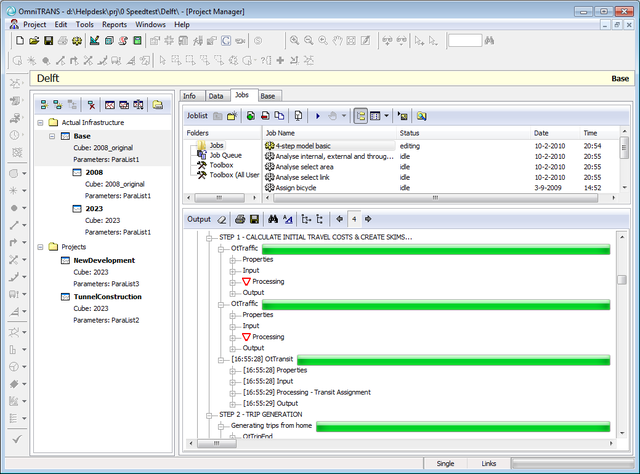Search output with the binoculars icon

[x=273, y=219]
